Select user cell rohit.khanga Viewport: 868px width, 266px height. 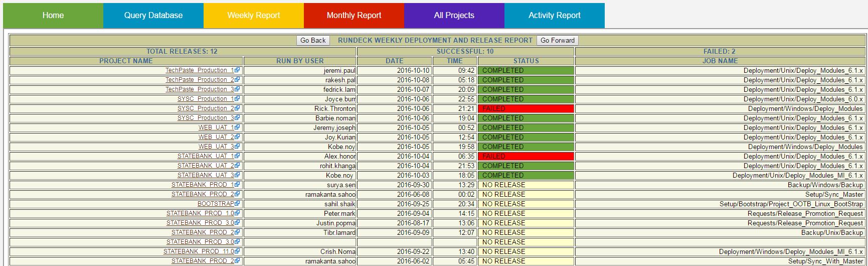coord(300,166)
